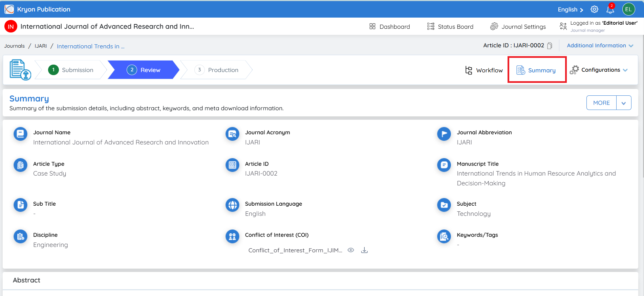Open the notifications bell
644x296 pixels.
click(x=610, y=9)
